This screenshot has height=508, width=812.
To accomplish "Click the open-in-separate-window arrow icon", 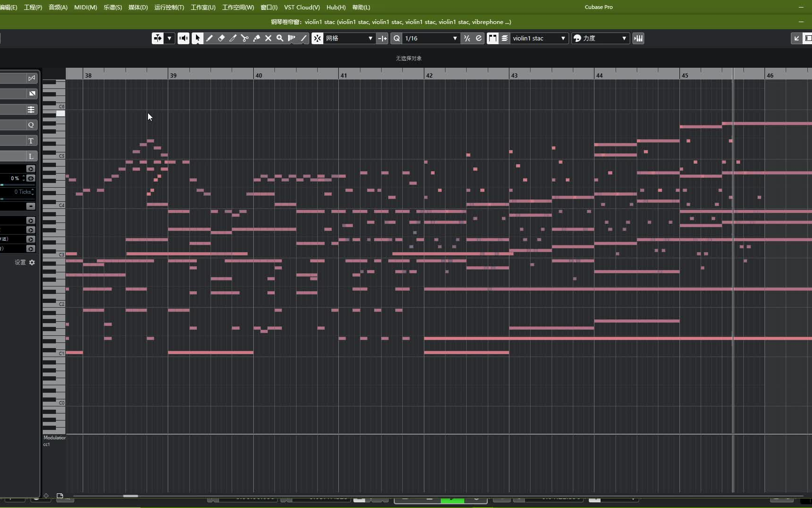I will tap(796, 38).
